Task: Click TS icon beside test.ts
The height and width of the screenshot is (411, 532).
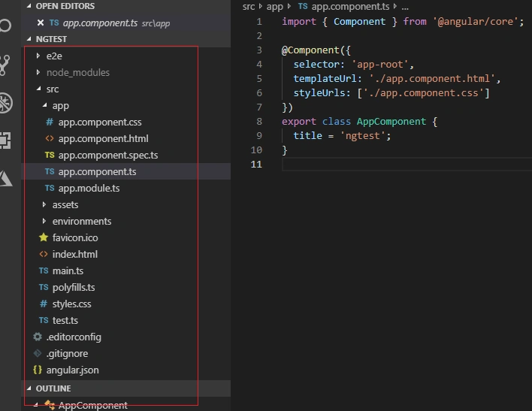Action: (x=44, y=320)
